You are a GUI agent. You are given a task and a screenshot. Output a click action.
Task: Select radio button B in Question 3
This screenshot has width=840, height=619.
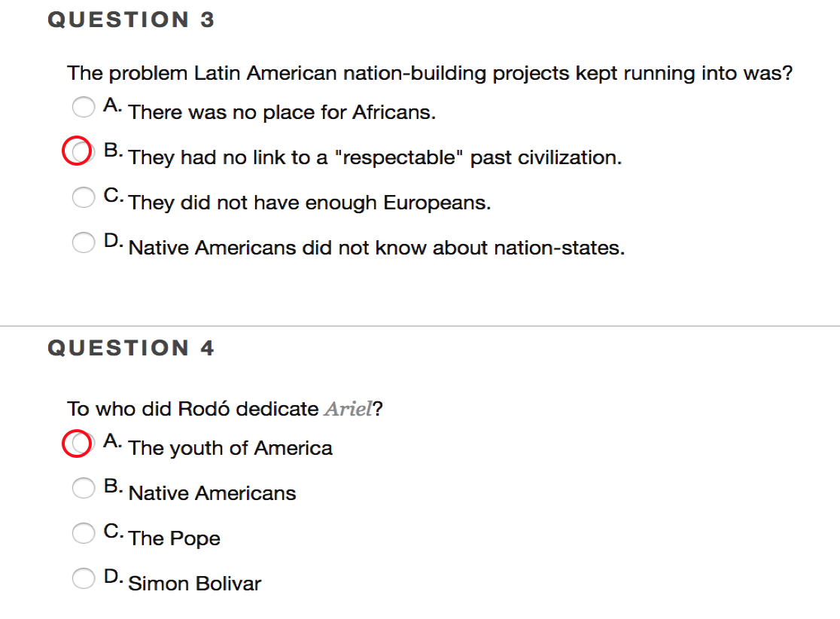(x=76, y=152)
